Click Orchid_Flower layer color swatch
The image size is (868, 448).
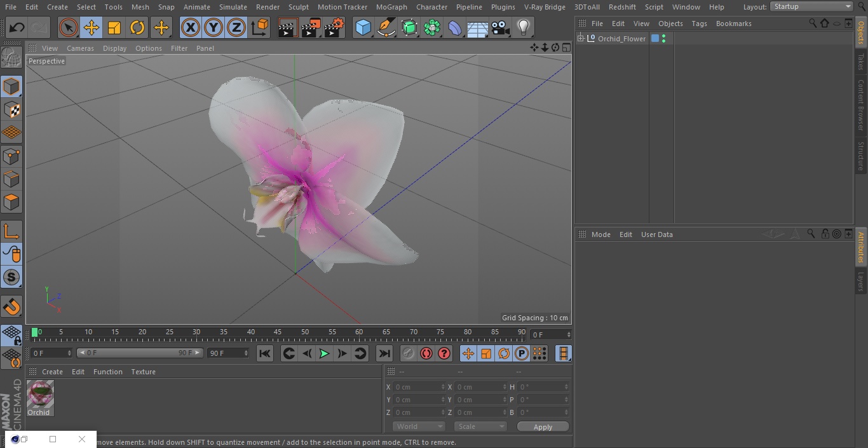pos(655,39)
